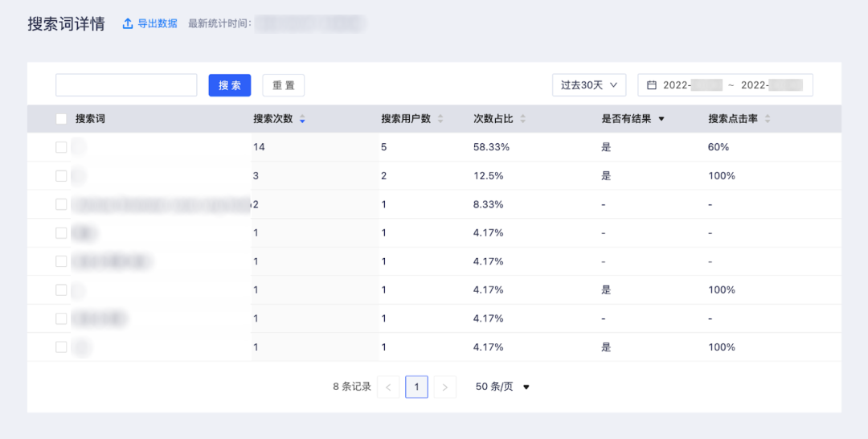Select checkbox for 12.5% share row

pos(61,176)
